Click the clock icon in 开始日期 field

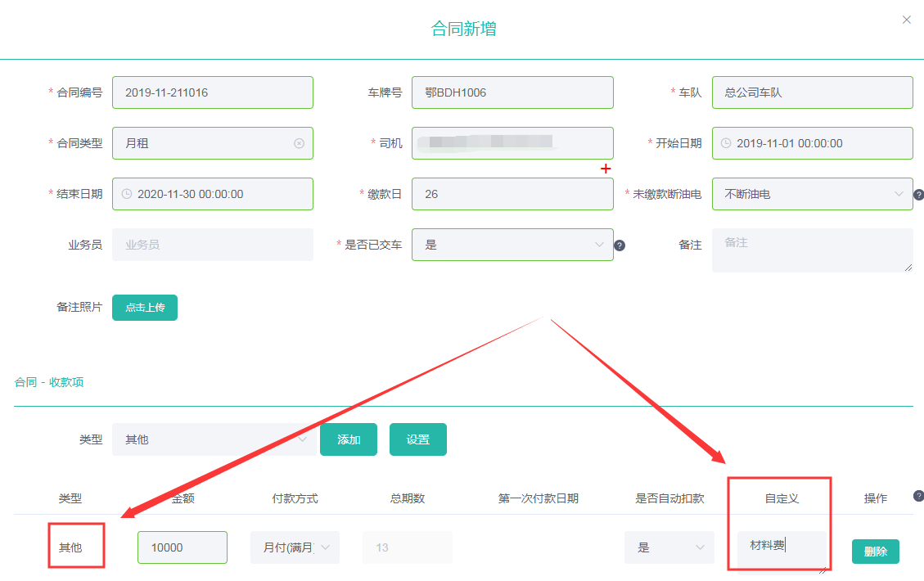coord(726,143)
